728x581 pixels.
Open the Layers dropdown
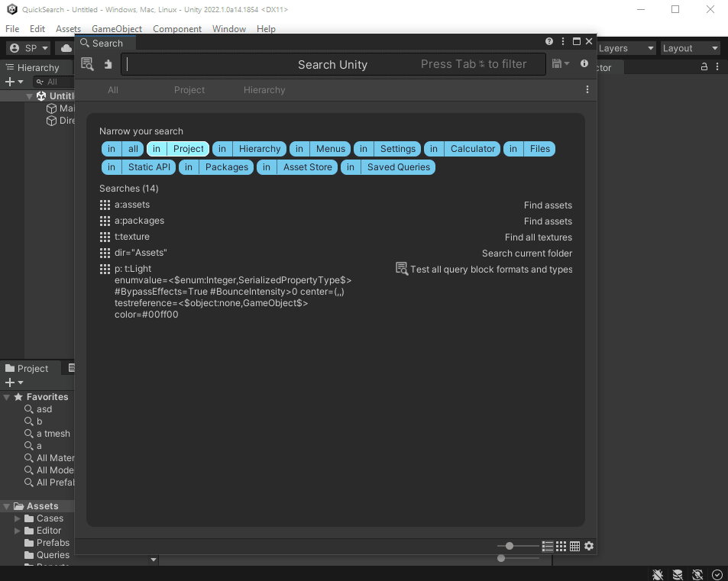pyautogui.click(x=626, y=48)
